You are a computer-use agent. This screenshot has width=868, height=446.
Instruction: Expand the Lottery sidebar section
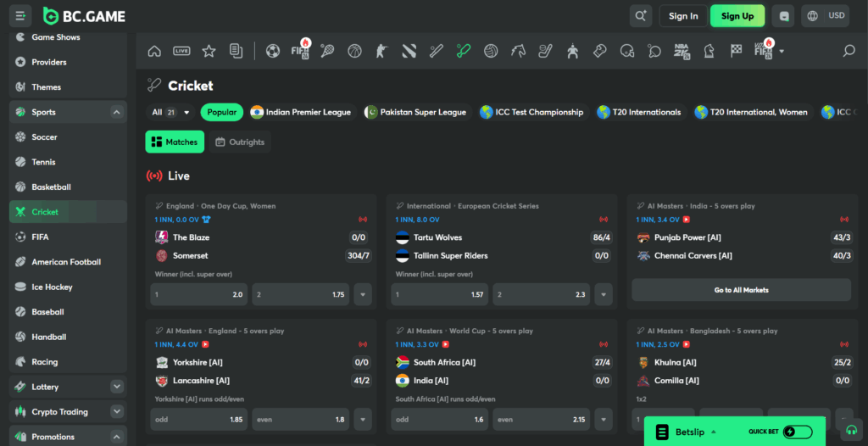tap(116, 387)
